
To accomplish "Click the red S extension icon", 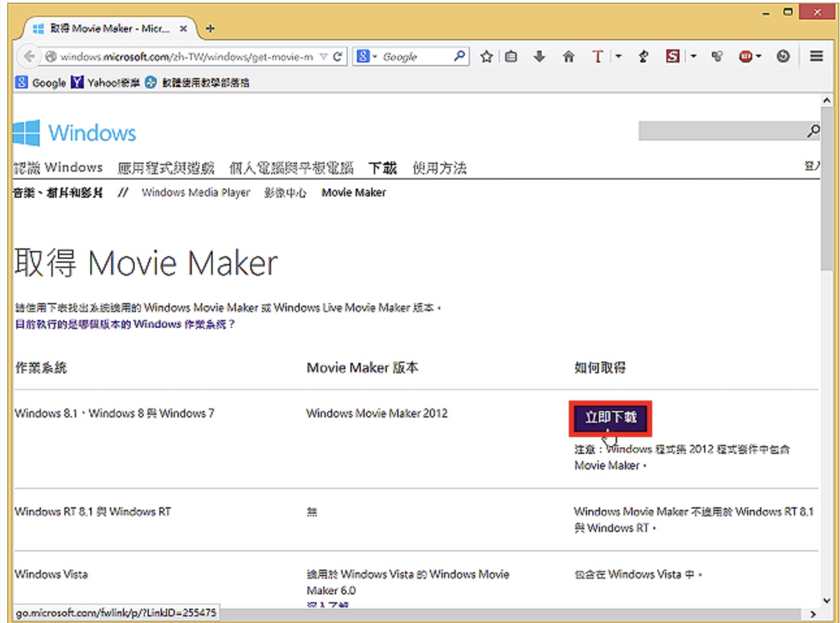I will tap(673, 57).
